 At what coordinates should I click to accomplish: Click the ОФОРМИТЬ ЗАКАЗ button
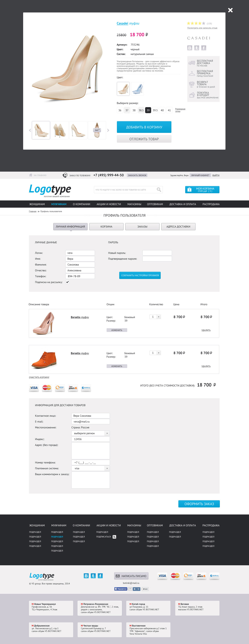pos(199,504)
